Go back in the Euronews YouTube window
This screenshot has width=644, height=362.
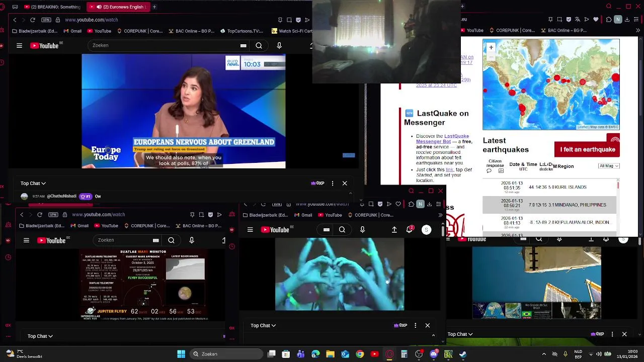pos(15,20)
